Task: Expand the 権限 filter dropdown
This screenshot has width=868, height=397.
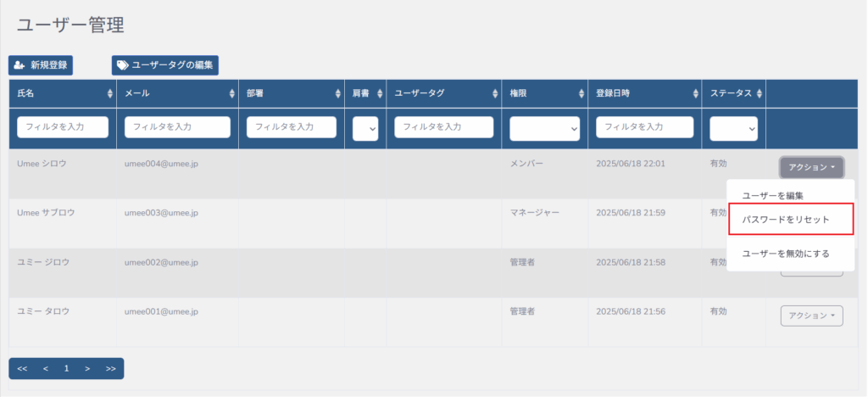Action: click(x=544, y=128)
